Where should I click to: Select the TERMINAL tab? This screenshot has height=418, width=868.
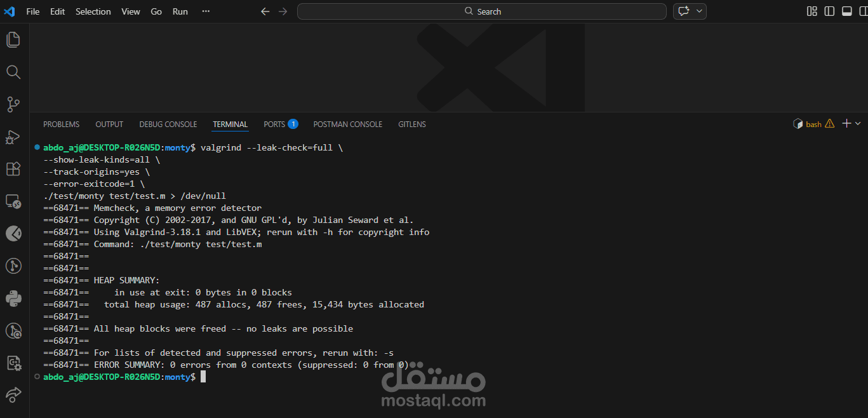(230, 125)
